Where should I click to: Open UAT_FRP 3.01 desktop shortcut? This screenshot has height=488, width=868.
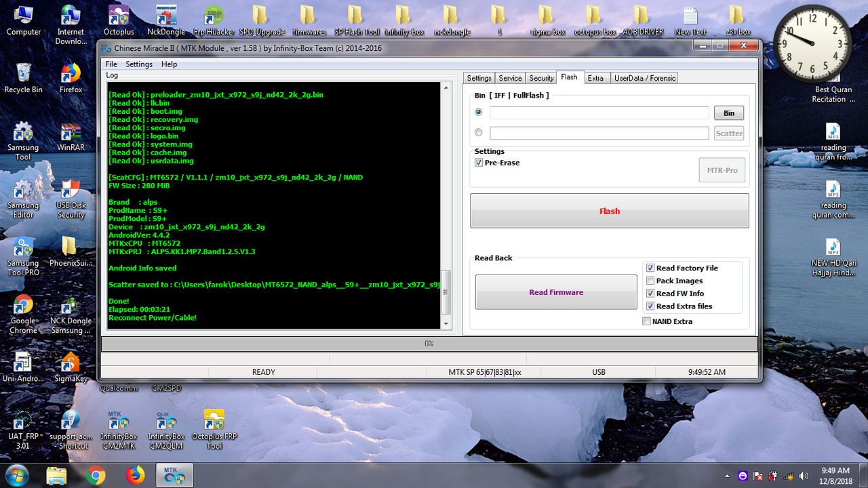[x=23, y=430]
